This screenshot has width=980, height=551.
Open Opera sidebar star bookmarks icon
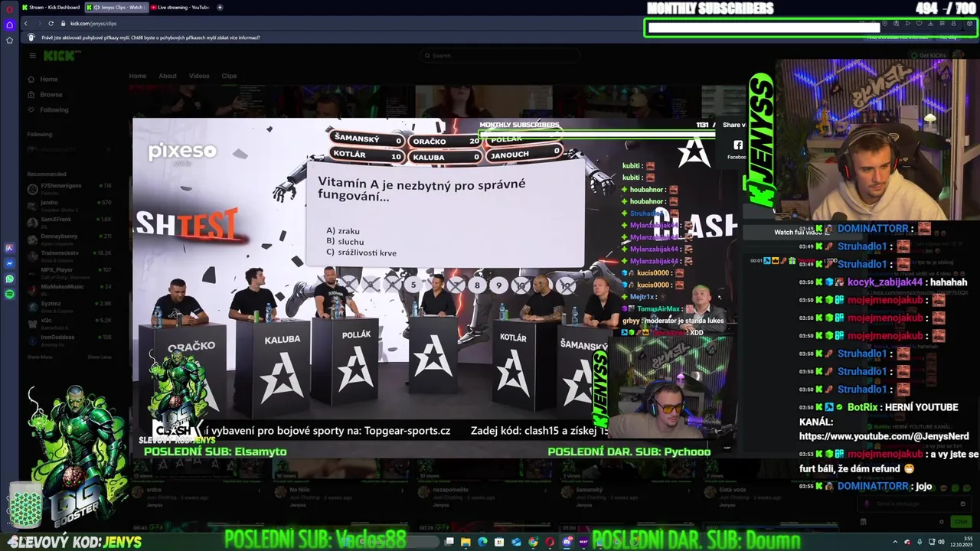9,41
